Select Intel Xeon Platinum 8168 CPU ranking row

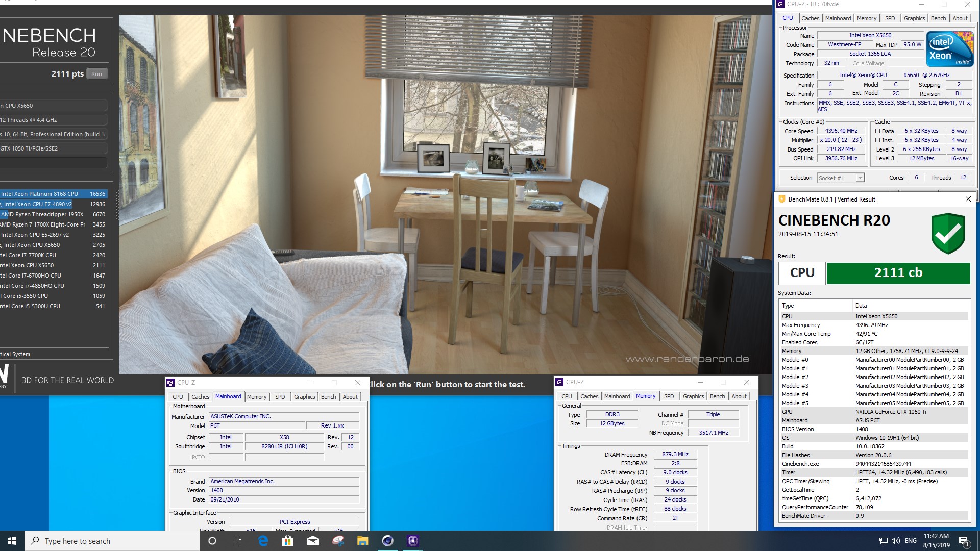point(54,194)
